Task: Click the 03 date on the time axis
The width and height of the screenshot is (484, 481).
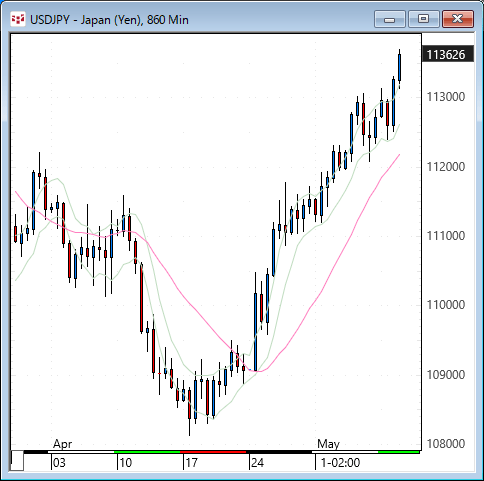Action: tap(59, 463)
